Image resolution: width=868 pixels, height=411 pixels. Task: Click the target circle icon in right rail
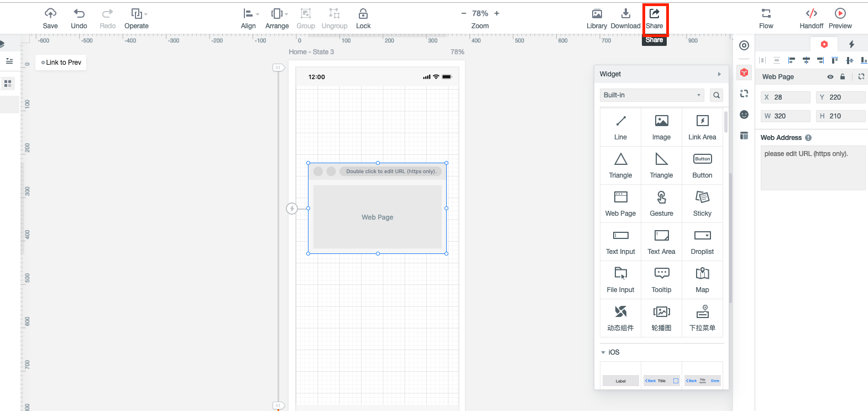744,45
